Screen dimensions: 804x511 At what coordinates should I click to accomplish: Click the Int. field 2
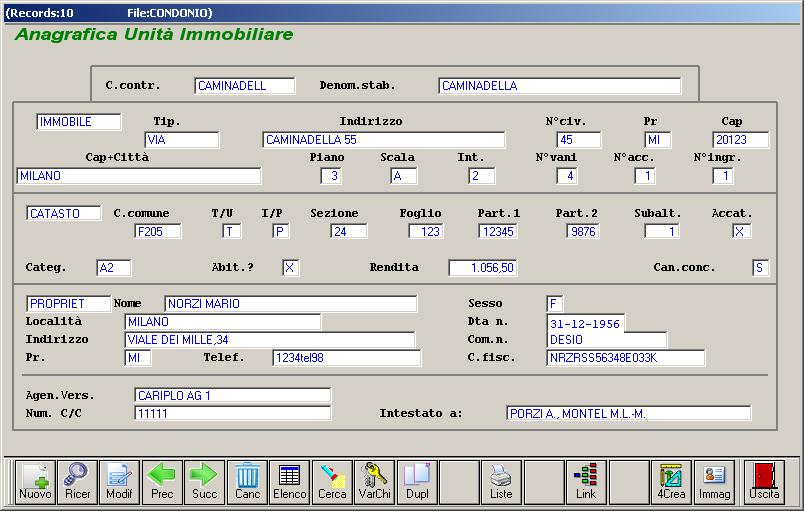pyautogui.click(x=481, y=176)
